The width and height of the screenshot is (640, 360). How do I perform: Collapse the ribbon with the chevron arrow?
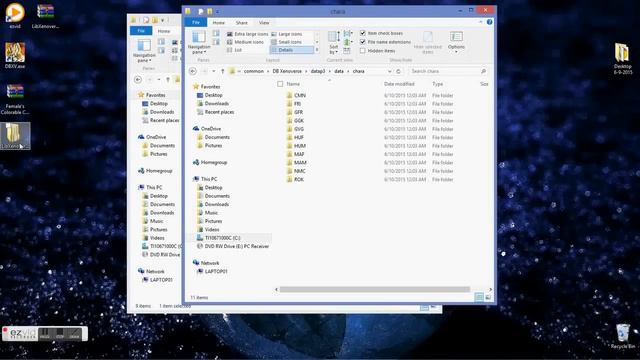[480, 22]
